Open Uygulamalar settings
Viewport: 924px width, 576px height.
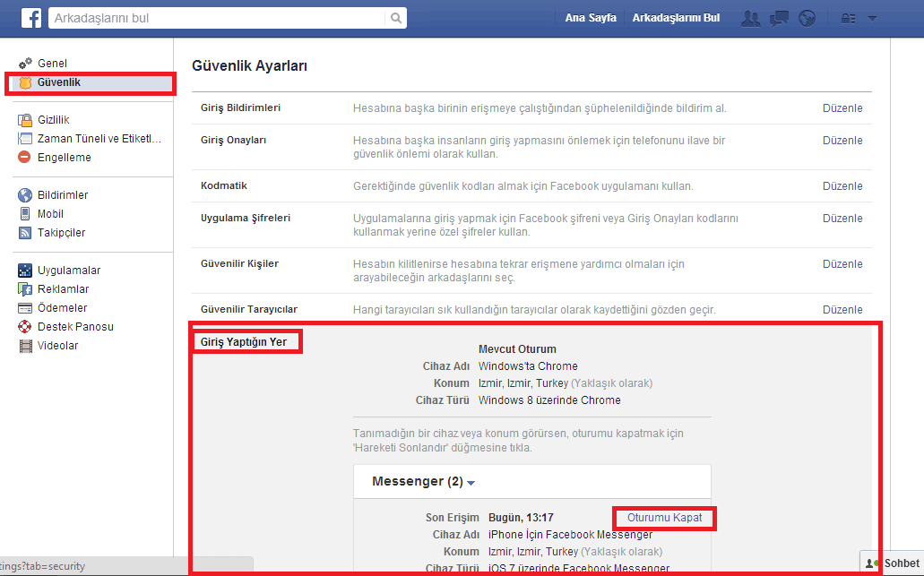coord(69,271)
